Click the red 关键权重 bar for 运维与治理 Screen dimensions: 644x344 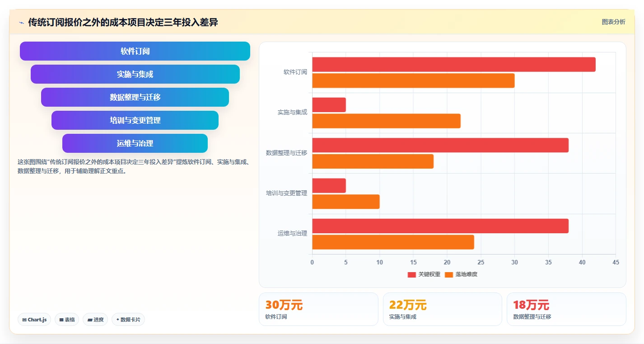click(440, 226)
